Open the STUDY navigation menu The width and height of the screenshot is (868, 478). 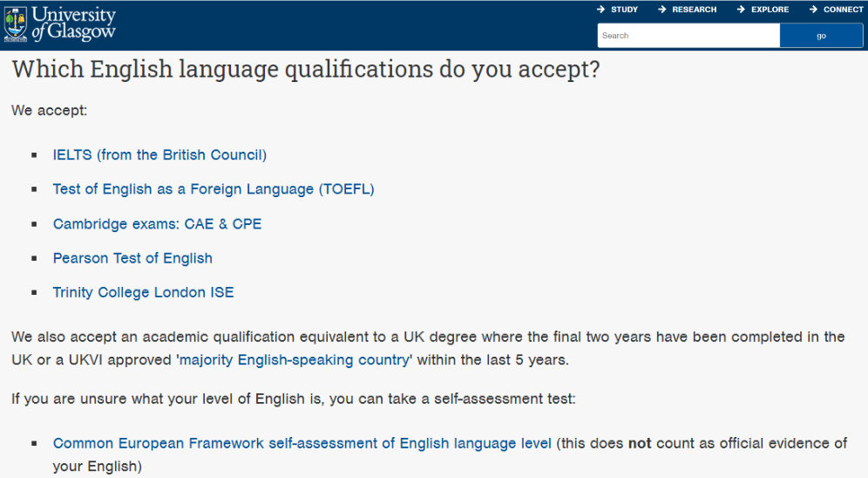click(x=624, y=10)
